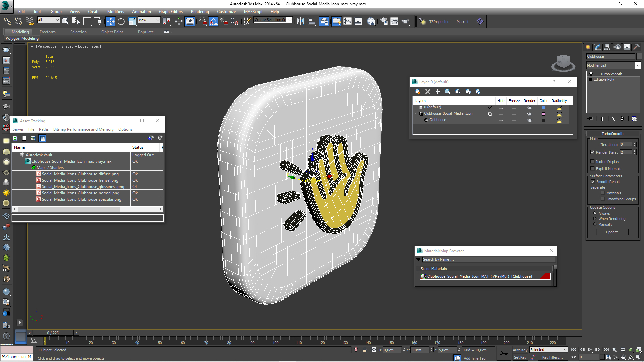Open Select by Name list icon
The image size is (644, 362).
click(76, 21)
